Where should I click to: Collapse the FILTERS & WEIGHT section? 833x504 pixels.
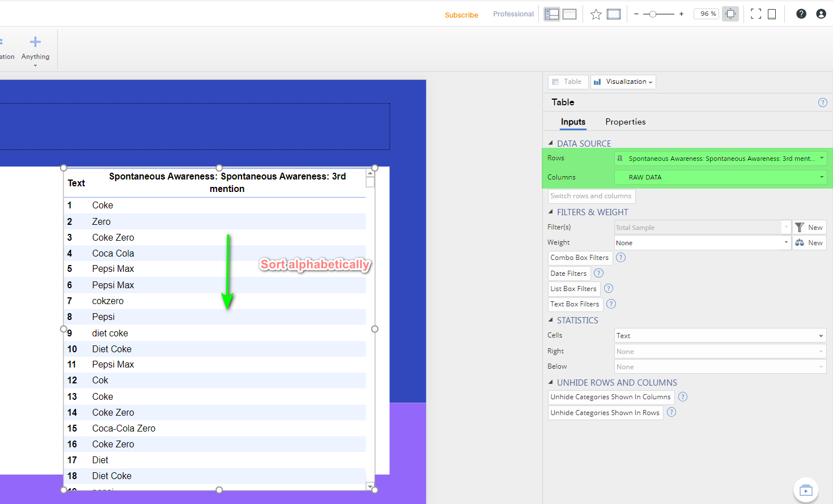pos(551,212)
